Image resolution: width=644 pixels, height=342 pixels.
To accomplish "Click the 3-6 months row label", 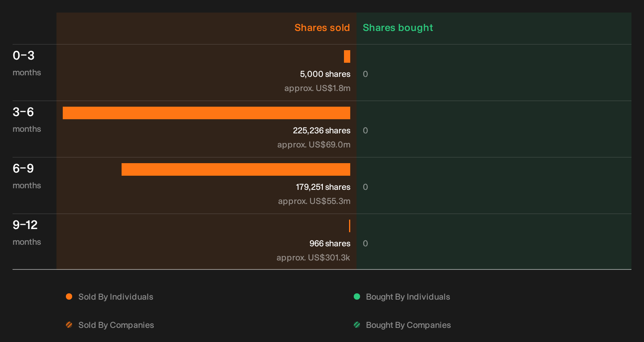I will point(27,120).
